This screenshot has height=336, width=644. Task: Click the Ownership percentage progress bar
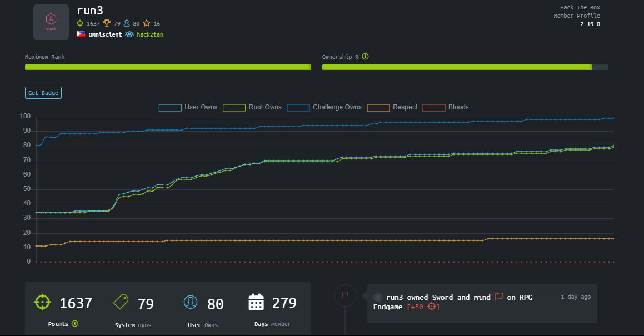click(x=465, y=67)
